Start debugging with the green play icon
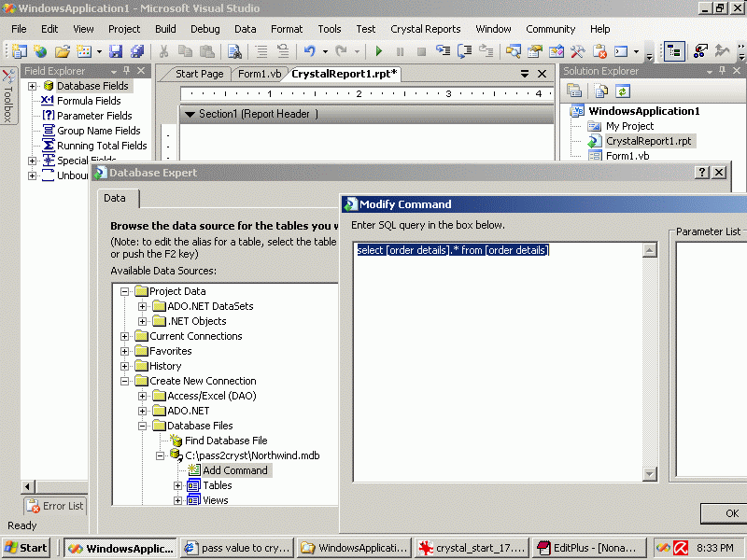 coord(379,51)
